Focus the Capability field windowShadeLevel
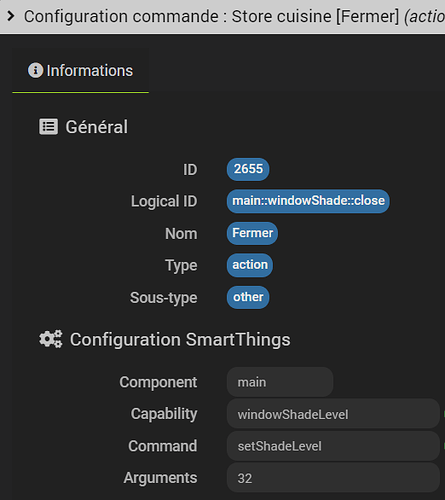Screen dimensions: 445x500 click(333, 414)
